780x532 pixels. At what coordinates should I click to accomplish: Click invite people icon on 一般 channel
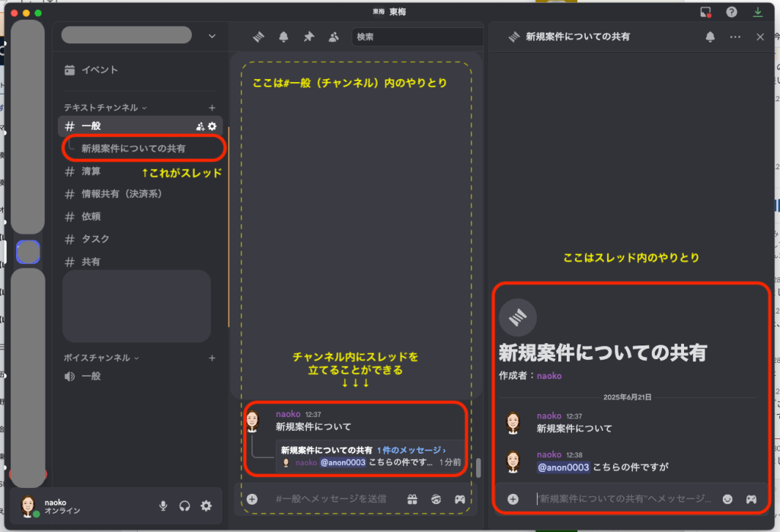point(200,126)
